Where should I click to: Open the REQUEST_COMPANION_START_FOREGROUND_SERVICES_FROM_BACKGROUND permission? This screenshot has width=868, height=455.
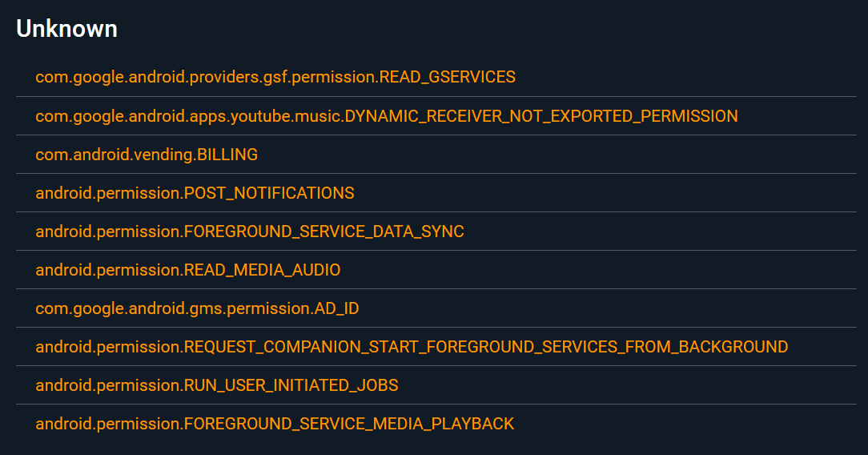coord(412,347)
